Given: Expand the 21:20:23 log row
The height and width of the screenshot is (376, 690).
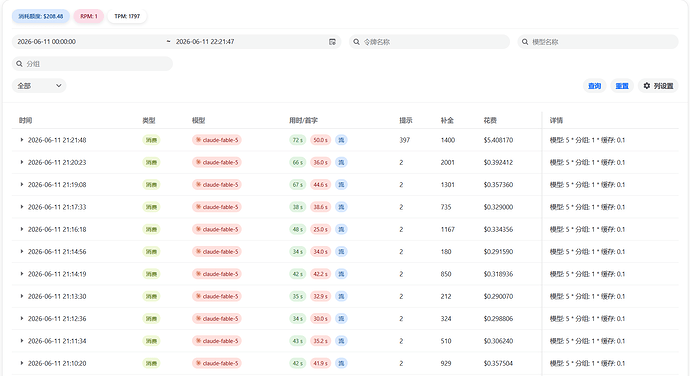Looking at the screenshot, I should tap(22, 162).
